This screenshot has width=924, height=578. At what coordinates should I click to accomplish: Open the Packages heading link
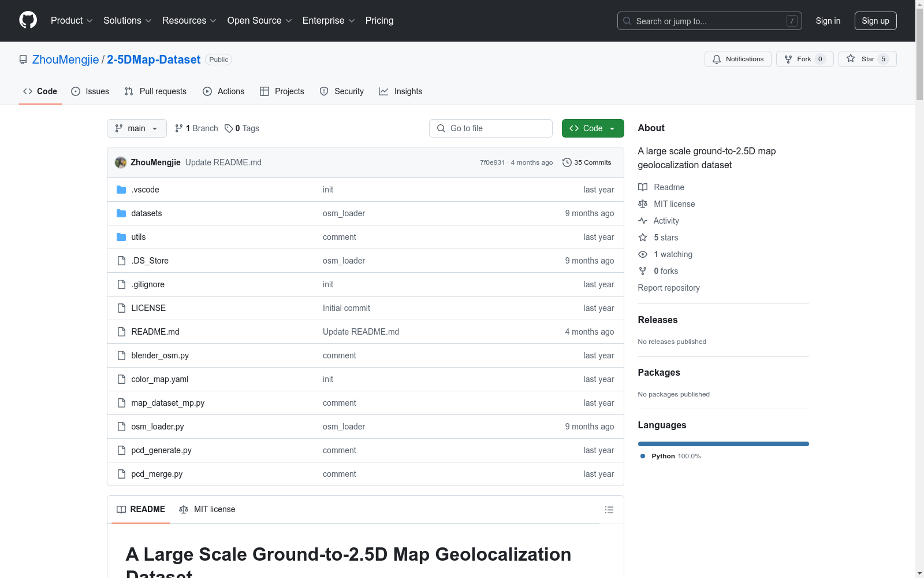[x=659, y=372]
